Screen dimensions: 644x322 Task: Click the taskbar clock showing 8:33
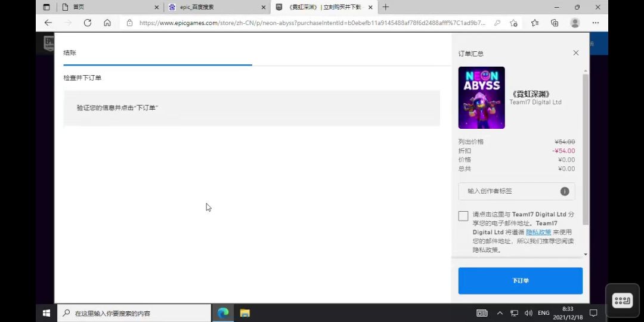click(x=568, y=313)
